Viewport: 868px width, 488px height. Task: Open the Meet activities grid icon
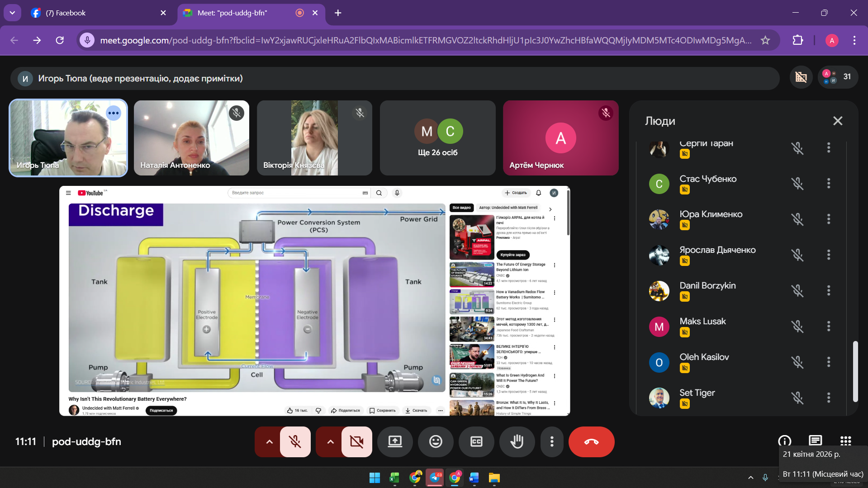[846, 441]
